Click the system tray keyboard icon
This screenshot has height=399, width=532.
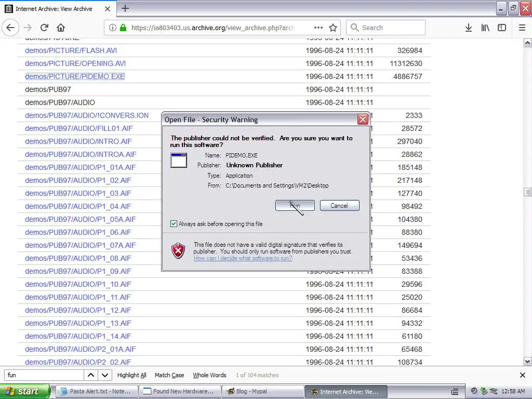[x=455, y=392]
